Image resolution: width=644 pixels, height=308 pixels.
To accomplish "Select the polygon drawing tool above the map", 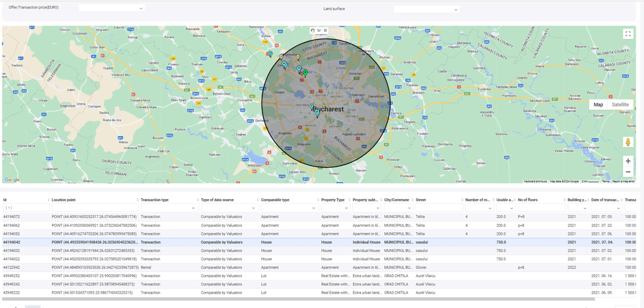I will [x=319, y=30].
